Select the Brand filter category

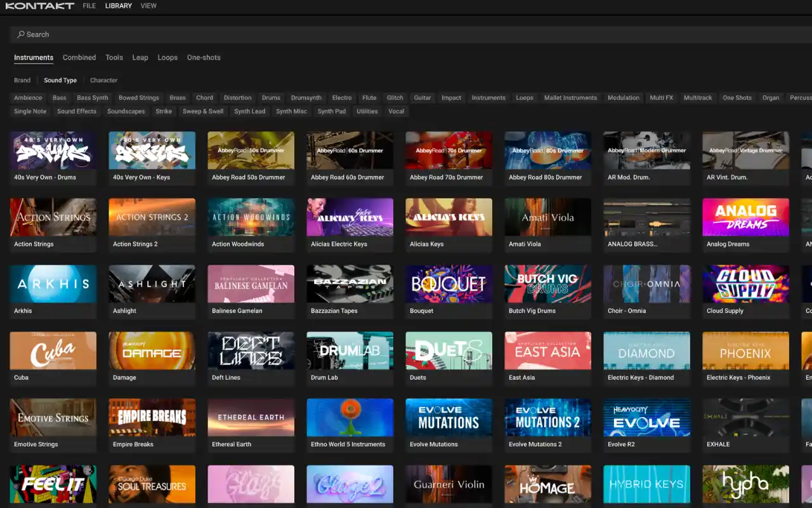(22, 81)
